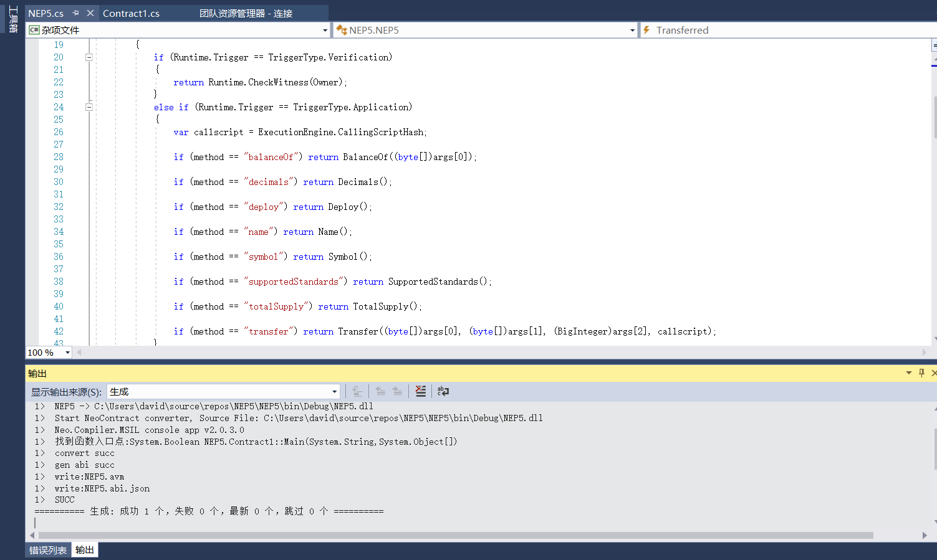This screenshot has width=937, height=560.
Task: Click the event lightning icon beside Transferred
Action: (x=647, y=30)
